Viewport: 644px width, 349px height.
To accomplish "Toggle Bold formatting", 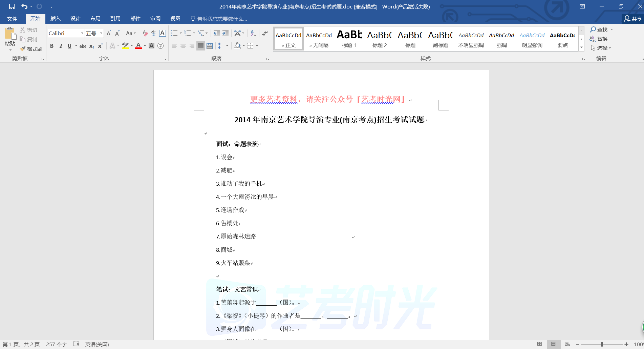I will [x=52, y=46].
